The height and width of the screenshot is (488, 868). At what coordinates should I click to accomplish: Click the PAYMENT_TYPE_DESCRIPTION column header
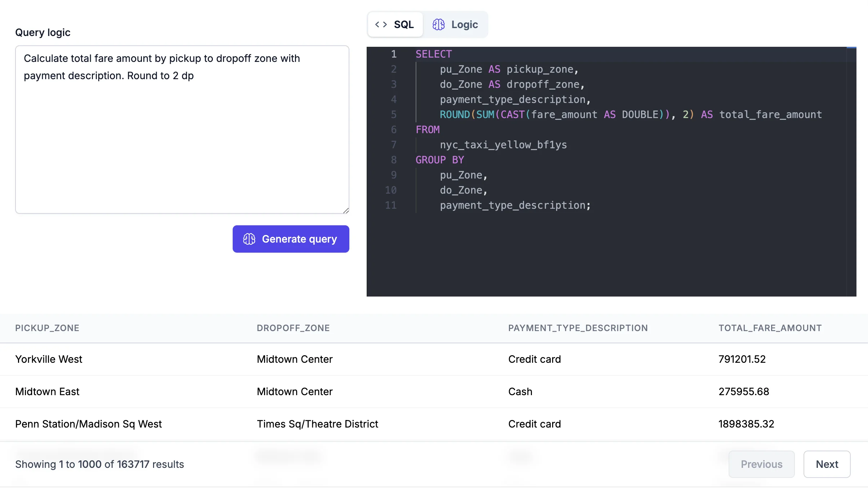[x=578, y=328]
